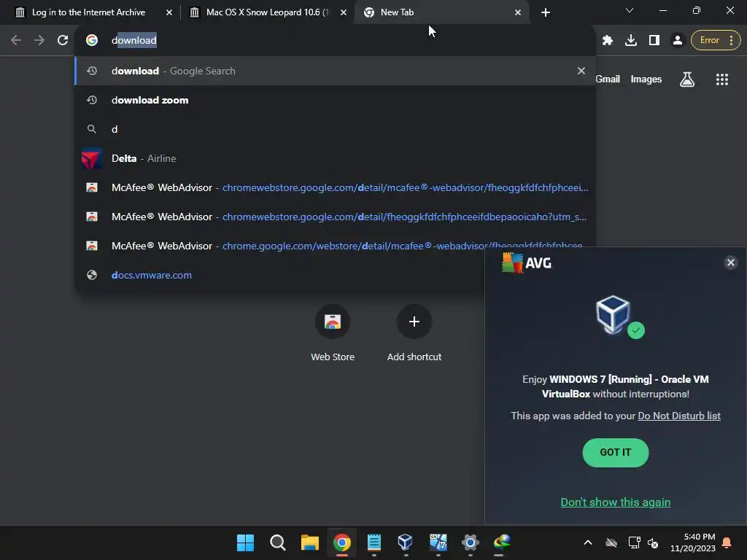This screenshot has height=560, width=747.
Task: Select the 'download zoom' suggestion
Action: 336,100
